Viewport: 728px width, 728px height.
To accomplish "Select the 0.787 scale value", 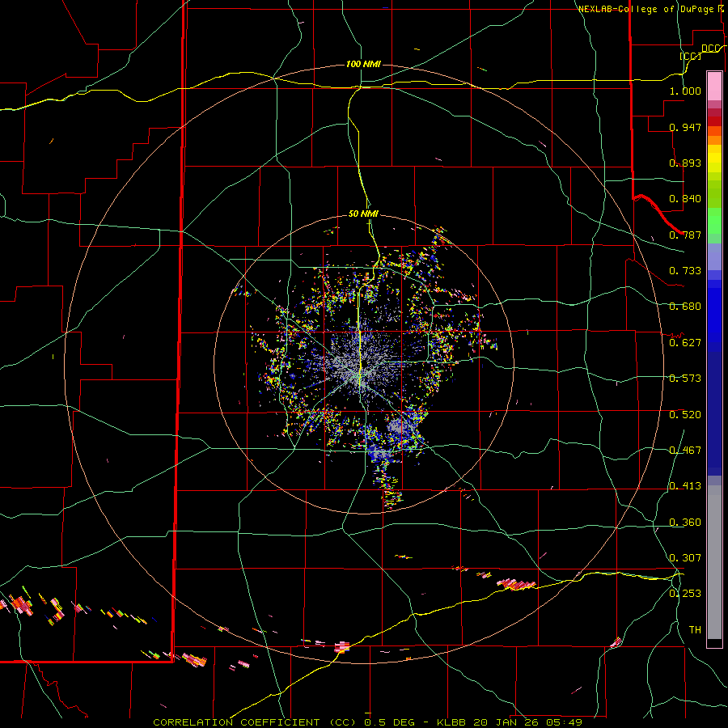I will coord(685,235).
